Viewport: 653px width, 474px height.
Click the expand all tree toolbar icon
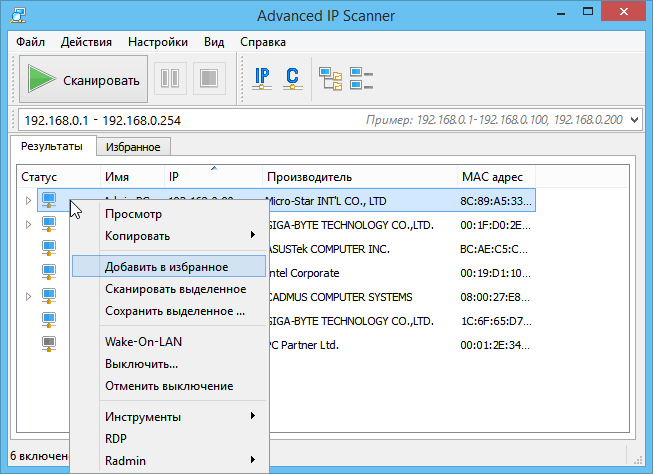[x=329, y=77]
